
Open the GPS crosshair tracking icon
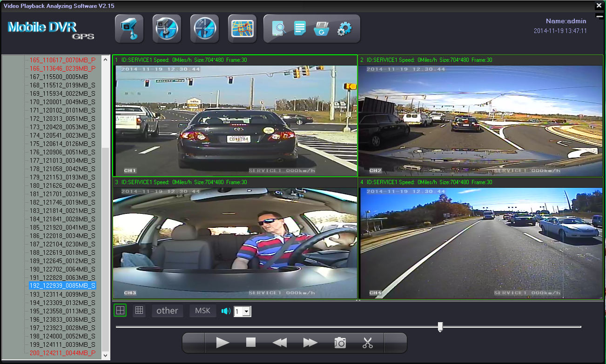(204, 29)
